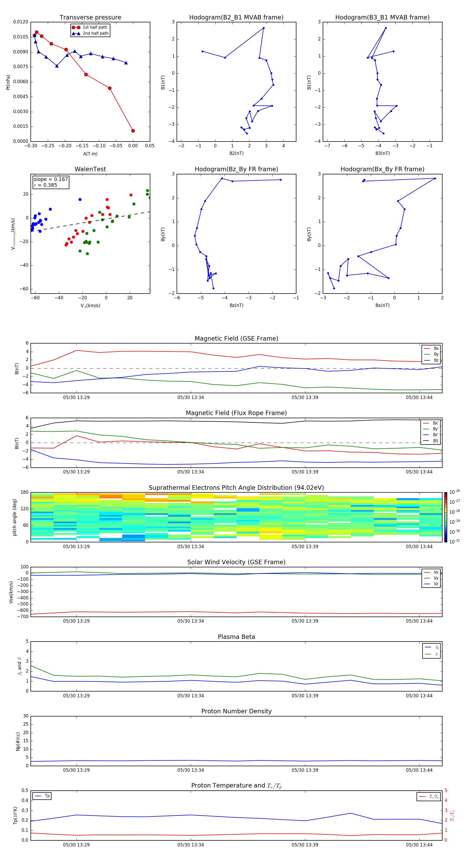Click the 'Pt(nPa)' y-axis label
The height and width of the screenshot is (868, 473).
point(8,82)
